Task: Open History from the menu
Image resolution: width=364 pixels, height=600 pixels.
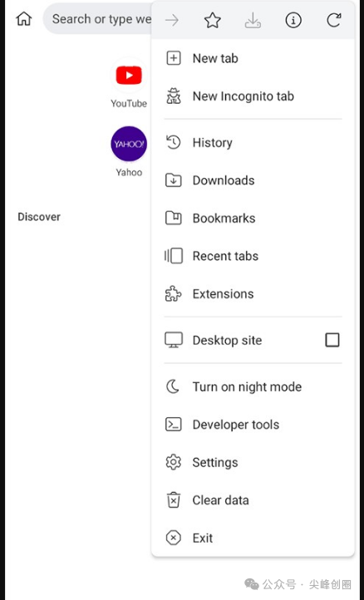Action: [x=253, y=143]
